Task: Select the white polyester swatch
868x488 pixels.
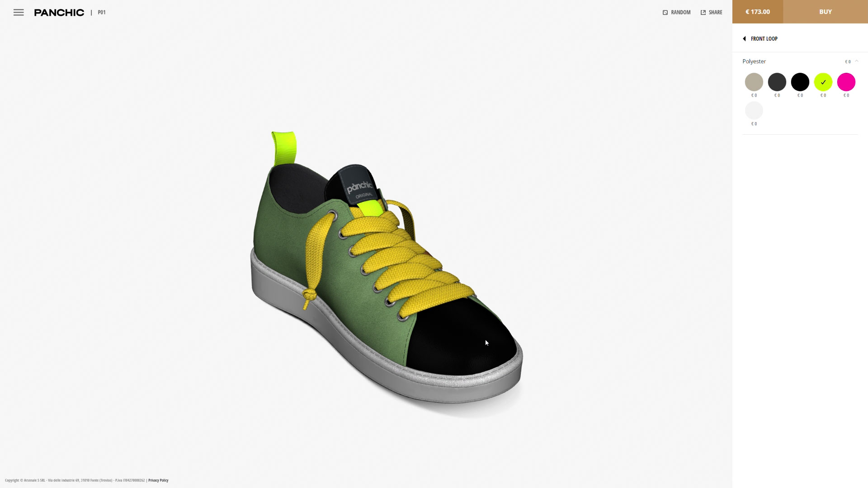Action: pyautogui.click(x=754, y=111)
